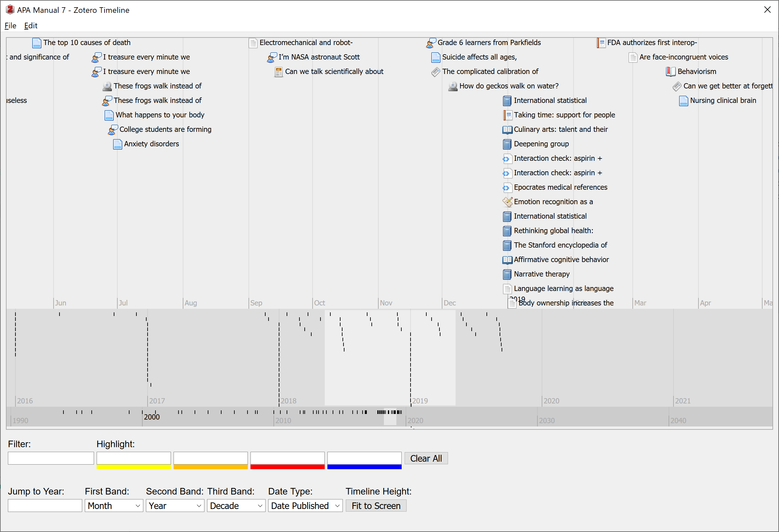Click open-book icon beside Culinary arts entry
The image size is (779, 532).
[x=507, y=130]
